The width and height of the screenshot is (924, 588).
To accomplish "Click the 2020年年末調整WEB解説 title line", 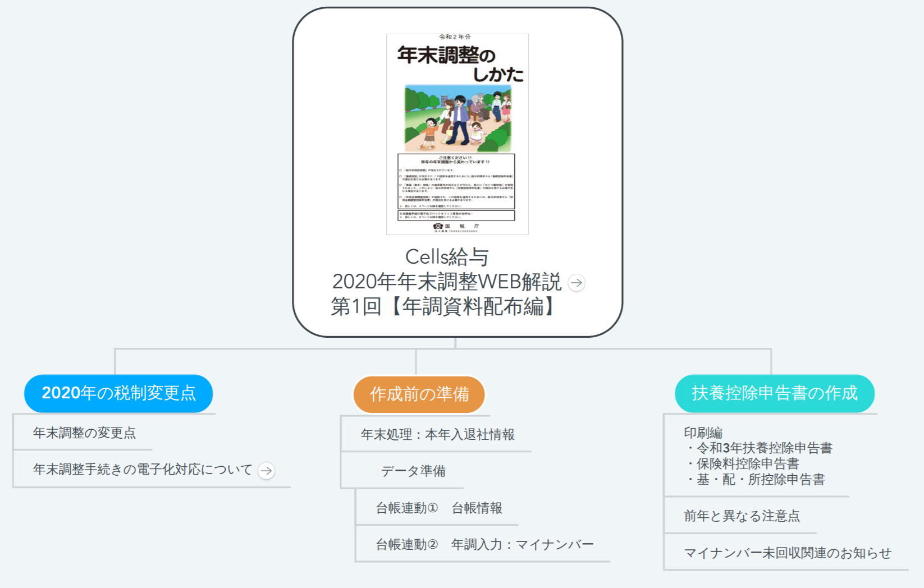I will [x=447, y=282].
